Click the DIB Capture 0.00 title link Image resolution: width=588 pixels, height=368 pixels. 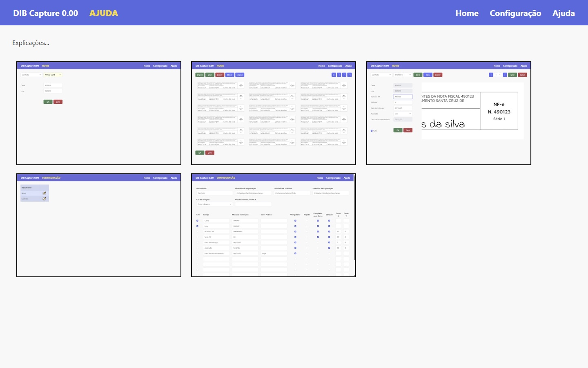point(45,13)
